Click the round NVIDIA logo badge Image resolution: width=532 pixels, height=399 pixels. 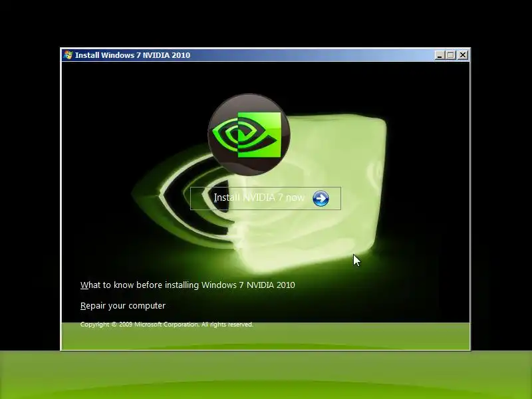click(249, 134)
